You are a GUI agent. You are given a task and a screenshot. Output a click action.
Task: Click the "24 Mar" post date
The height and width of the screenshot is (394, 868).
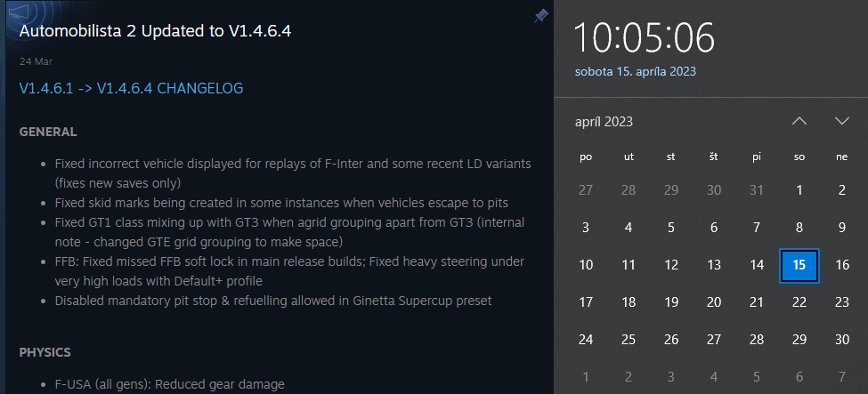pyautogui.click(x=30, y=62)
